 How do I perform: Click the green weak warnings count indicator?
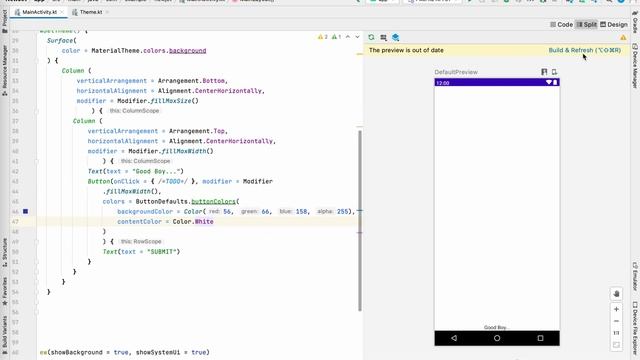pos(336,37)
